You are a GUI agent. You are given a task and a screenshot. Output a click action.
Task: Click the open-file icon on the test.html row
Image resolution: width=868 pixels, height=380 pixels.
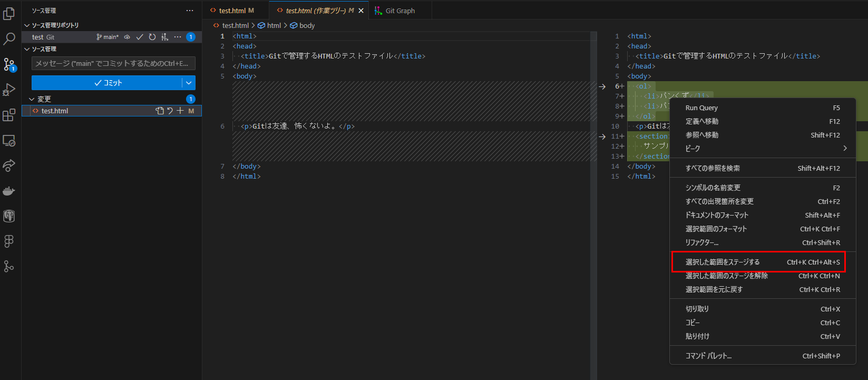click(x=160, y=111)
